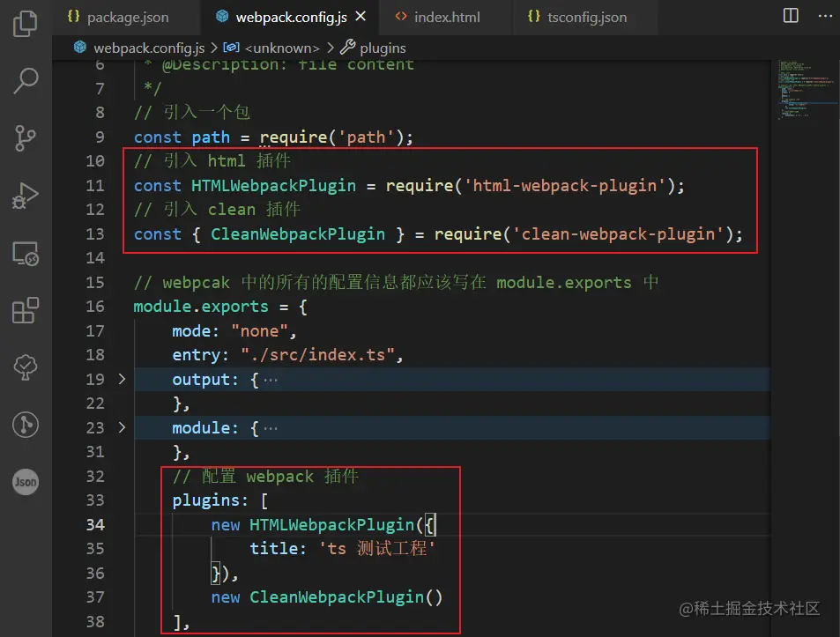The height and width of the screenshot is (637, 840).
Task: Click the mode: "none" line
Action: coord(234,331)
